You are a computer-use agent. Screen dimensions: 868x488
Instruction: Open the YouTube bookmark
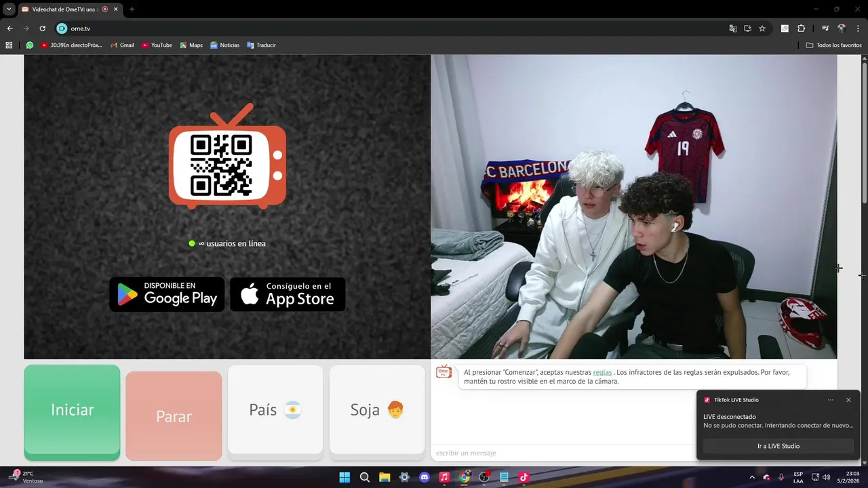coord(157,45)
